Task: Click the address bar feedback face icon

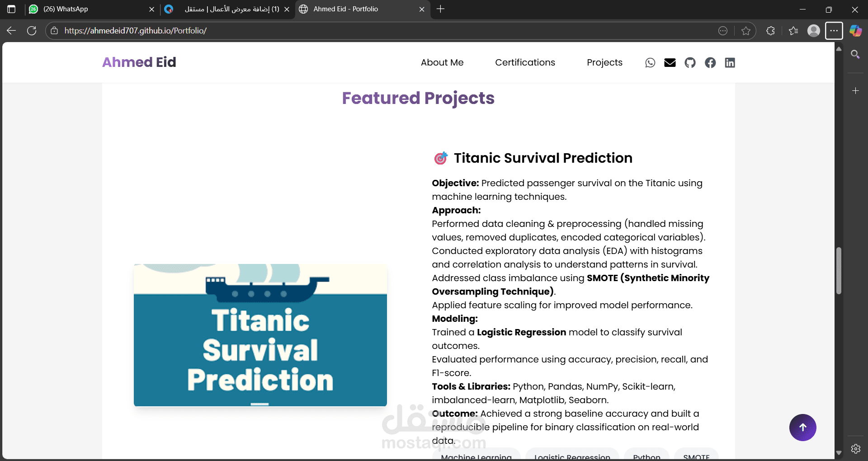Action: pos(723,31)
